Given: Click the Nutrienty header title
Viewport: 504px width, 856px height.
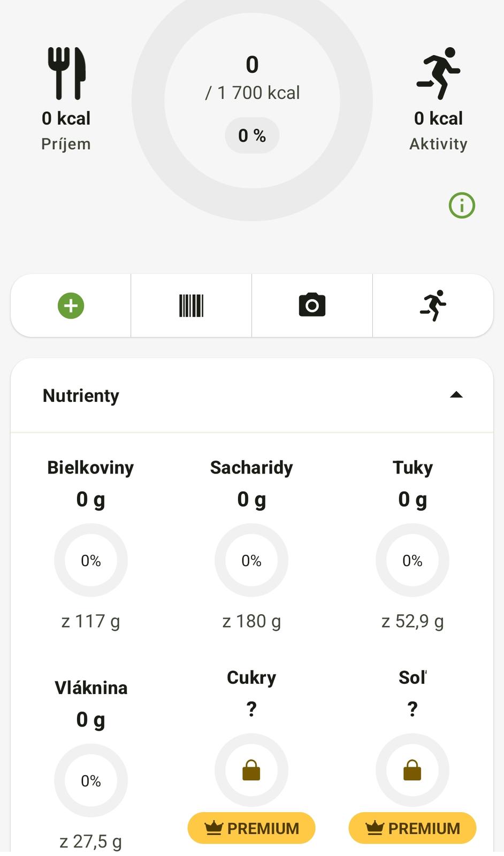Looking at the screenshot, I should pyautogui.click(x=81, y=396).
